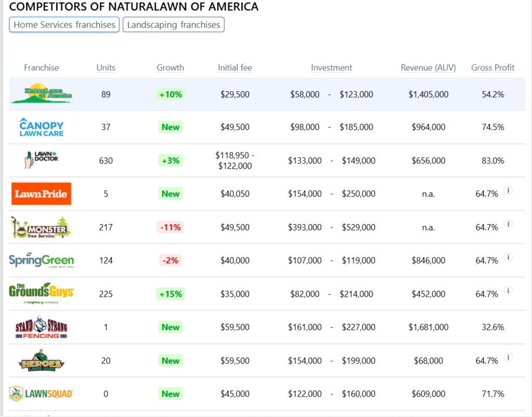Click the $529,000 investment maximum
The width and height of the screenshot is (532, 417).
point(358,227)
